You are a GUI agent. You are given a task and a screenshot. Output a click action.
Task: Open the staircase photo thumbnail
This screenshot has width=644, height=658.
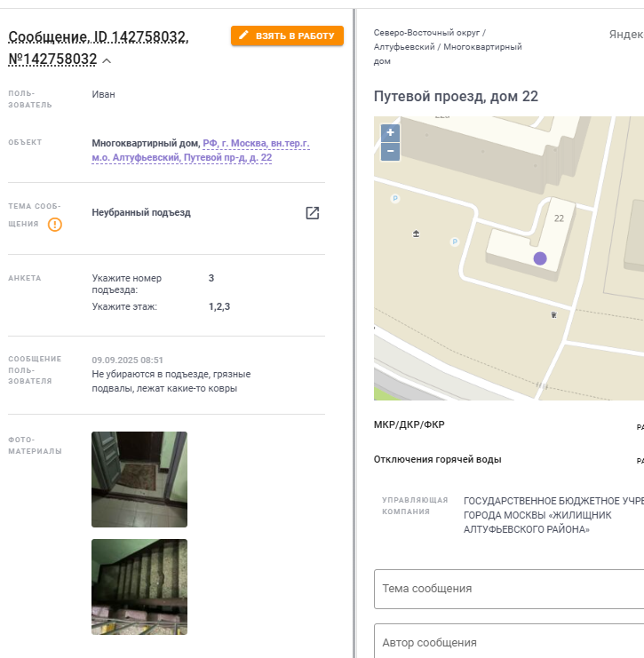(139, 587)
